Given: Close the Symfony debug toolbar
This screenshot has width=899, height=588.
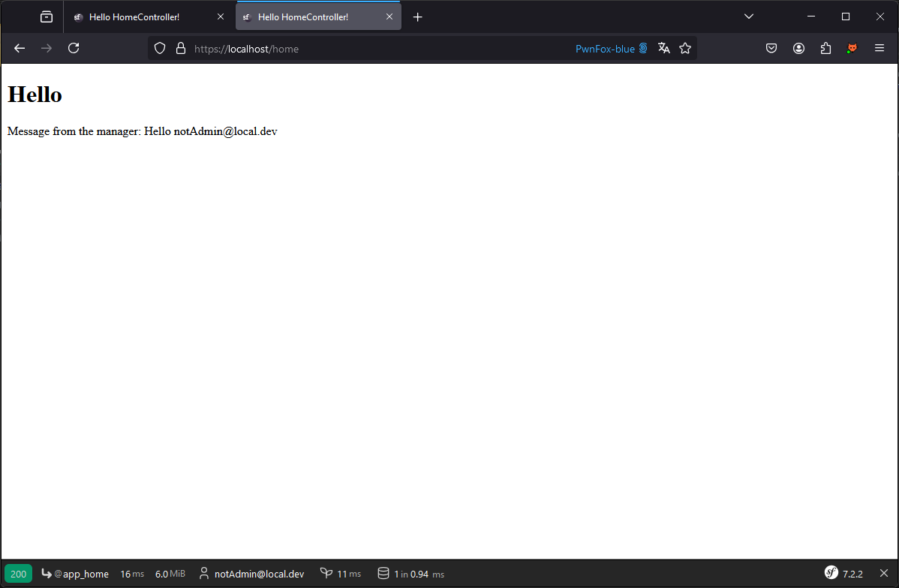Looking at the screenshot, I should tap(884, 573).
